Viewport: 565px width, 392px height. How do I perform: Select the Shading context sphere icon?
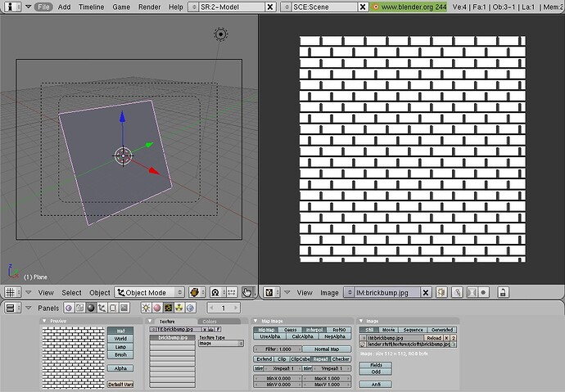point(91,308)
